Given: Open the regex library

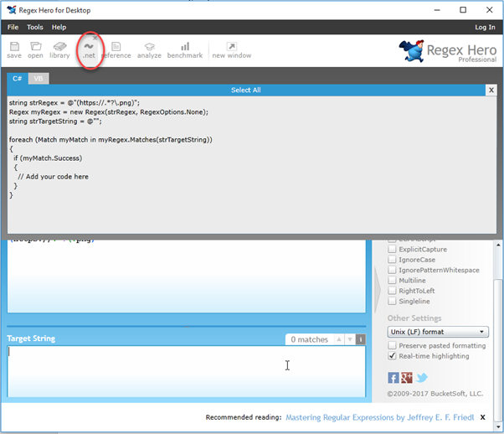Looking at the screenshot, I should [59, 50].
